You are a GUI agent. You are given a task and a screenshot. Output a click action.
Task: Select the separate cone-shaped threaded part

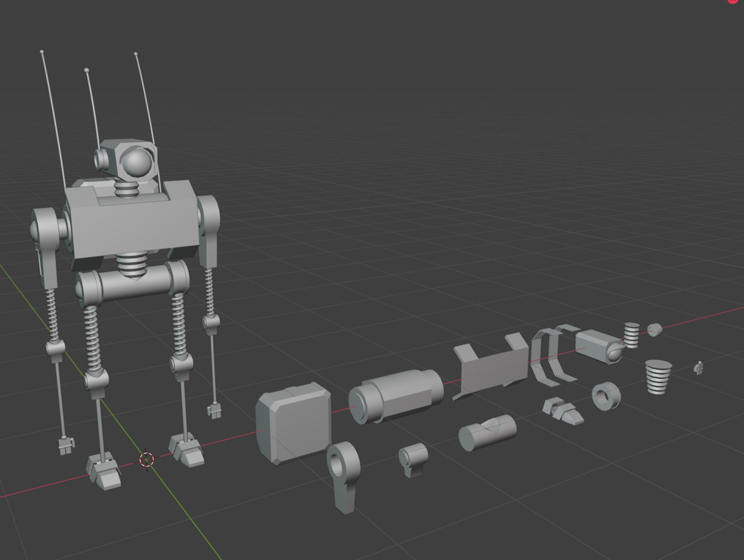[x=658, y=377]
